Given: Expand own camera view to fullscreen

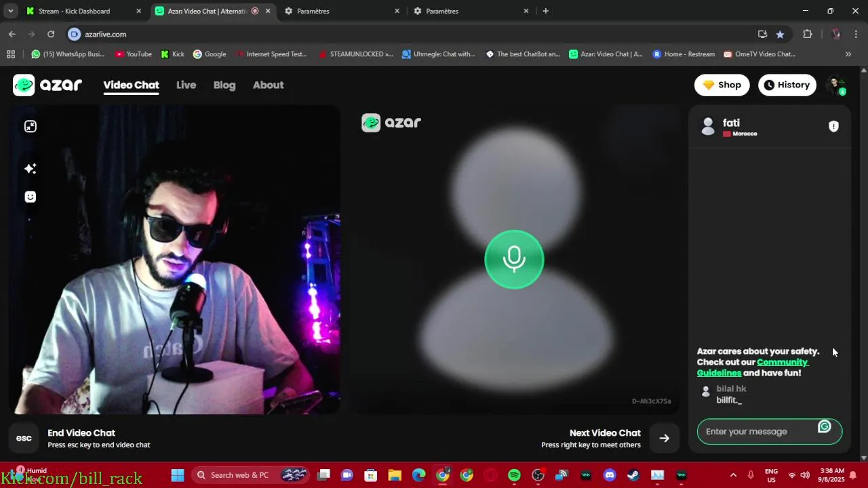Looking at the screenshot, I should point(31,126).
